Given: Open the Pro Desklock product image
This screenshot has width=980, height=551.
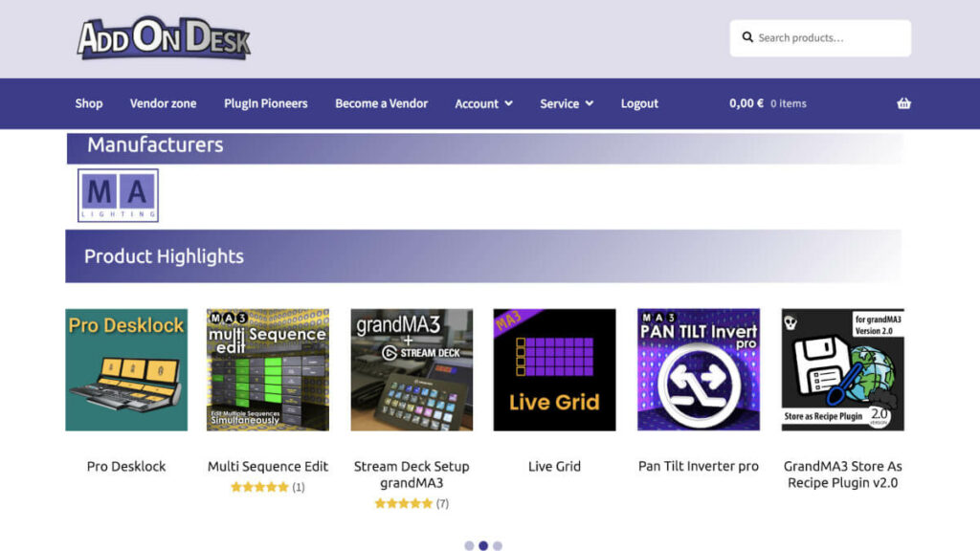Looking at the screenshot, I should point(125,368).
